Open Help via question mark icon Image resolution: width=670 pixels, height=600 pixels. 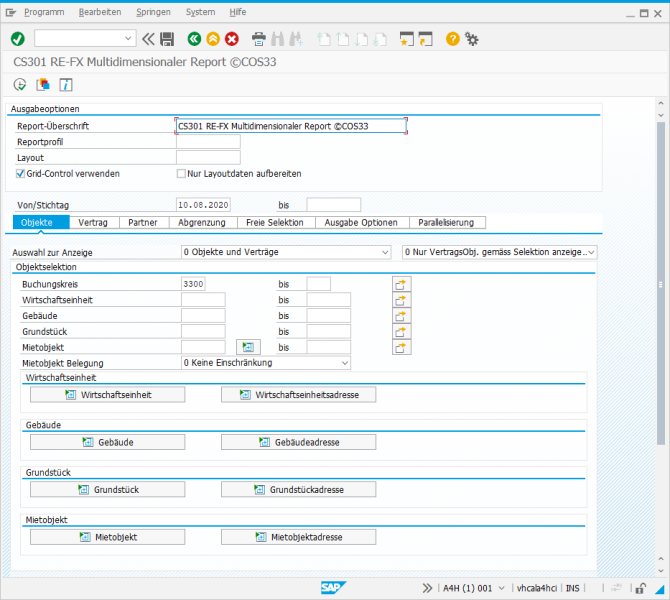click(453, 39)
